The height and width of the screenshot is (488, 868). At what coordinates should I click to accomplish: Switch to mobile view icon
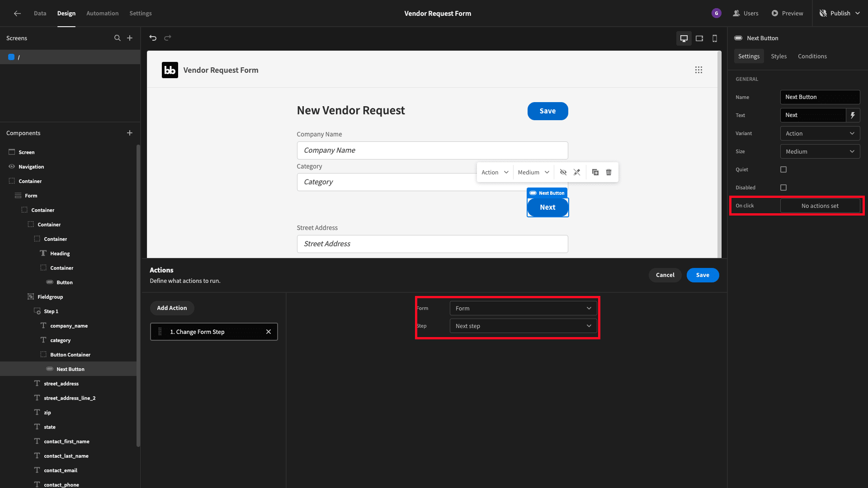click(x=714, y=38)
